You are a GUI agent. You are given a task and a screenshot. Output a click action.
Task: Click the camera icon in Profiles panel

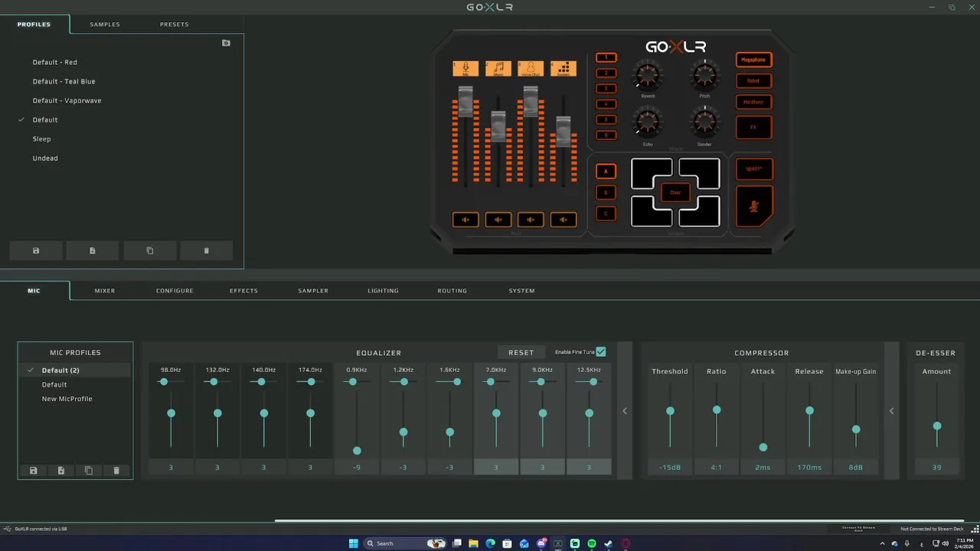click(x=226, y=43)
